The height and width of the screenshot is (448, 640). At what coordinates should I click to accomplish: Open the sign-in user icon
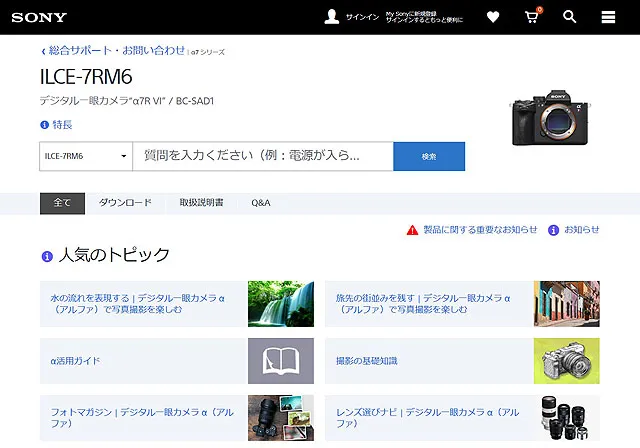(331, 17)
